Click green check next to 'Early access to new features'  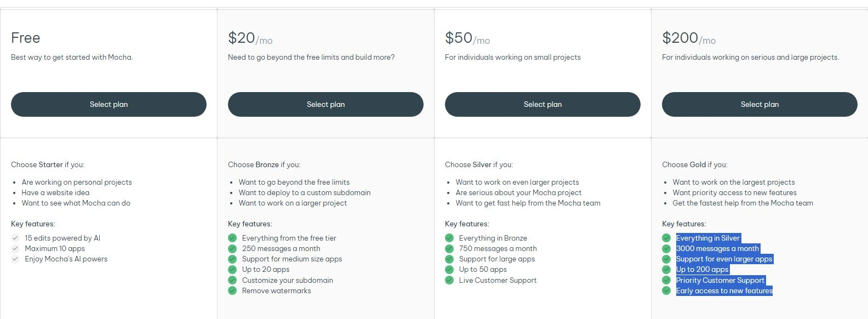pyautogui.click(x=666, y=290)
